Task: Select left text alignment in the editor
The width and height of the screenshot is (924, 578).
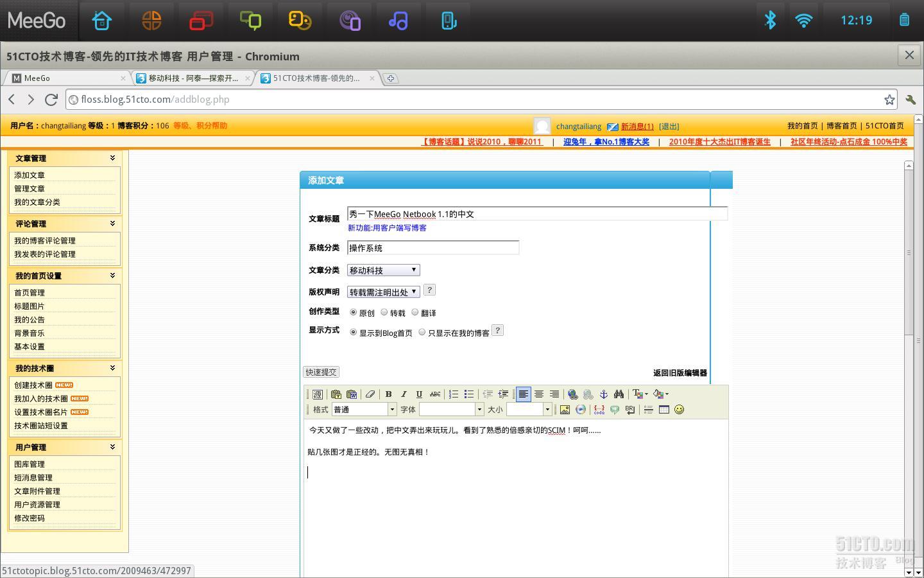Action: [x=524, y=394]
